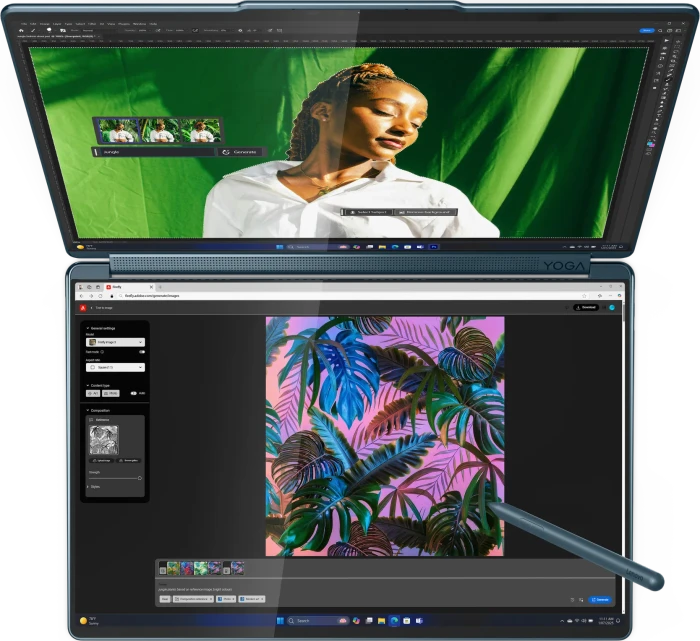The height and width of the screenshot is (641, 700).
Task: Show hidden tray icons on lower taskbar
Action: pyautogui.click(x=562, y=620)
